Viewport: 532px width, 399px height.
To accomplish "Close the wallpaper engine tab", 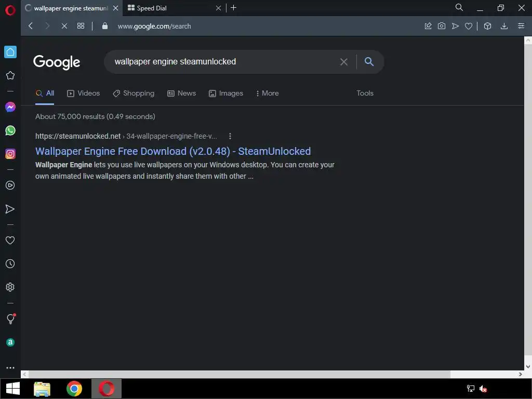I will [x=116, y=8].
